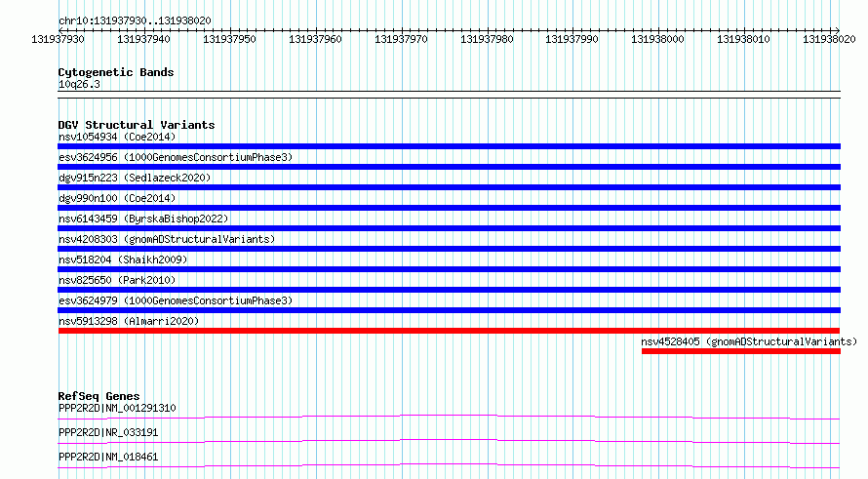Open nsv518204 (Shaikh2009) variant
This screenshot has width=868, height=479.
click(x=123, y=259)
